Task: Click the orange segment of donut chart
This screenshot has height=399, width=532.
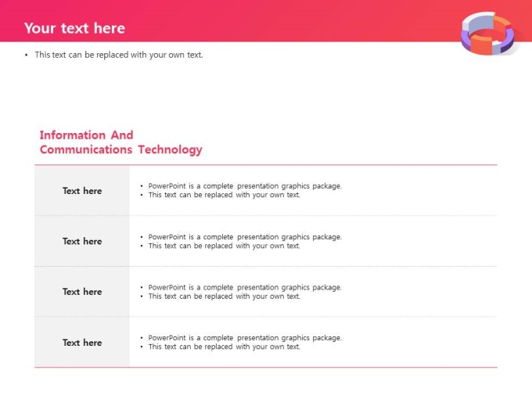Action: (x=481, y=45)
